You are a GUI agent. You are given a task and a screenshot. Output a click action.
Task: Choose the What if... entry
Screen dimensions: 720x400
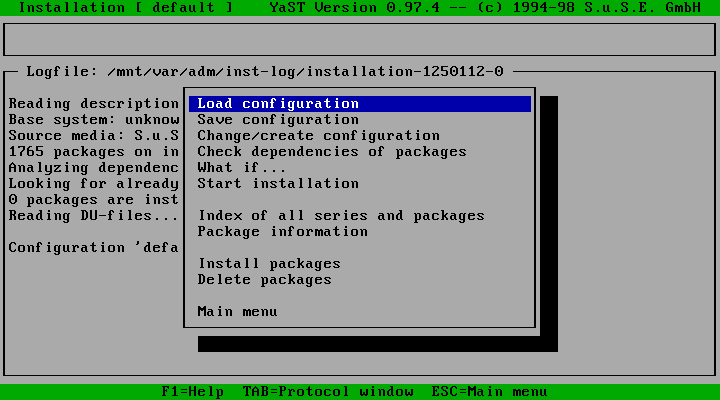pos(242,168)
